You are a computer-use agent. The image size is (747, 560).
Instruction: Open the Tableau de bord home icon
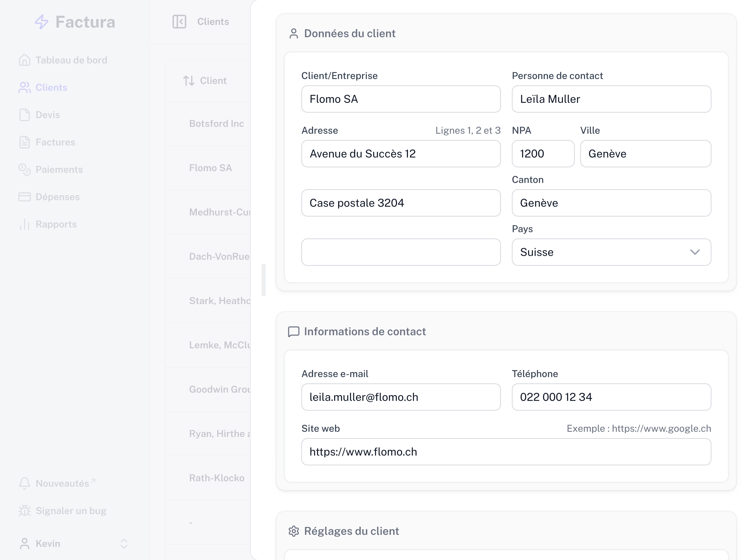(x=25, y=60)
